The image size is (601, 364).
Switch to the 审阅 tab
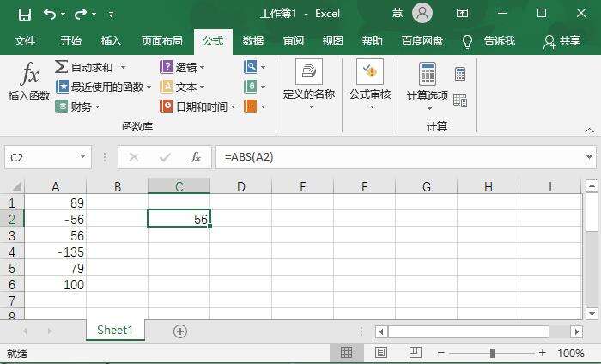tap(294, 40)
